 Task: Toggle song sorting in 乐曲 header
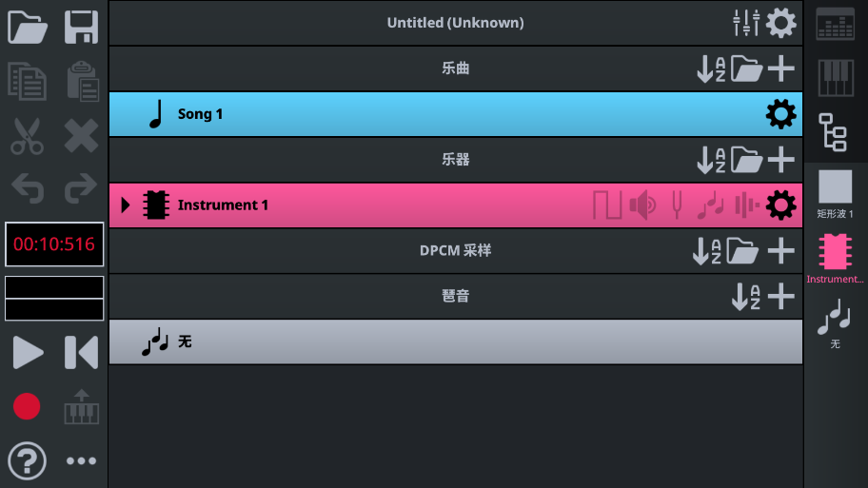point(711,68)
